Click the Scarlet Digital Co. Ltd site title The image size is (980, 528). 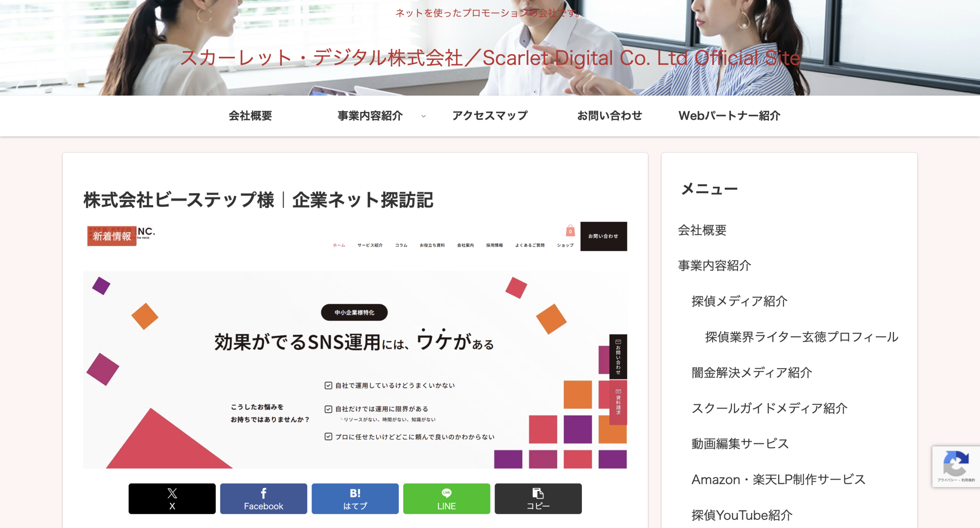point(490,58)
